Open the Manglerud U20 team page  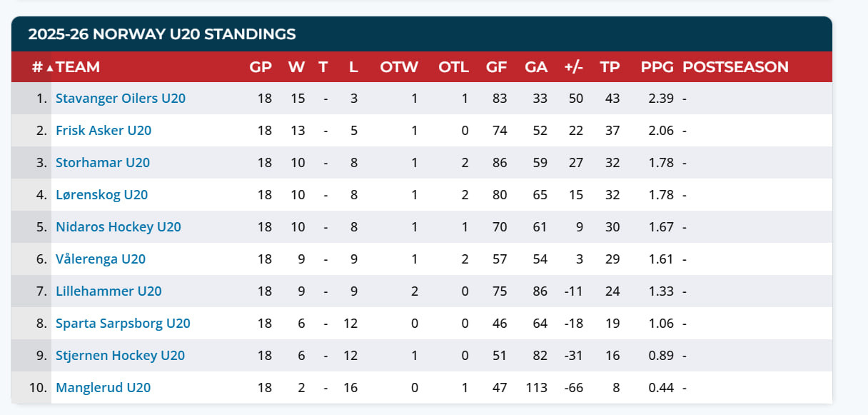tap(103, 388)
